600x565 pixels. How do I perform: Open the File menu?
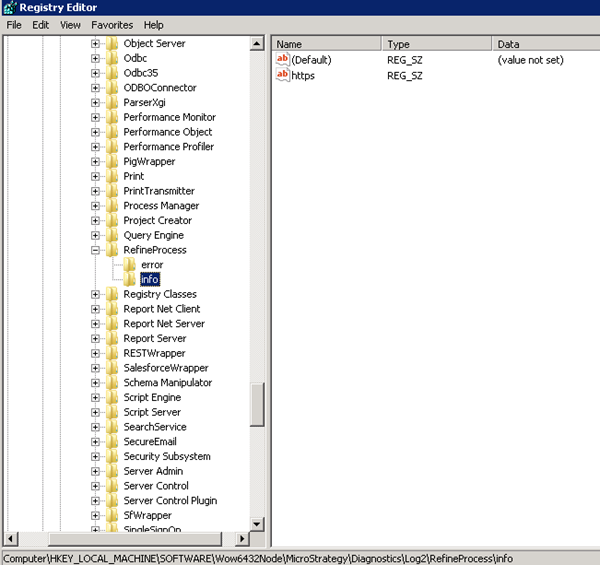[14, 24]
